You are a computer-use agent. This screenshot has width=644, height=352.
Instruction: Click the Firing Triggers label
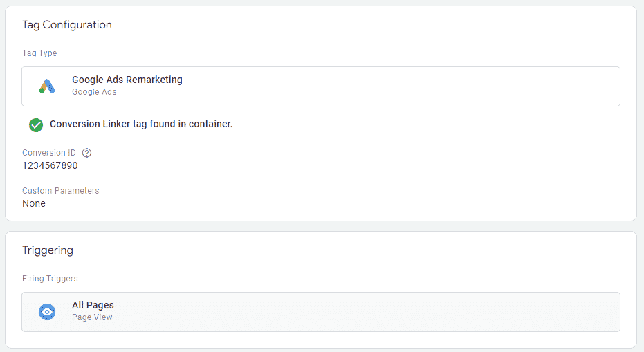(x=50, y=279)
